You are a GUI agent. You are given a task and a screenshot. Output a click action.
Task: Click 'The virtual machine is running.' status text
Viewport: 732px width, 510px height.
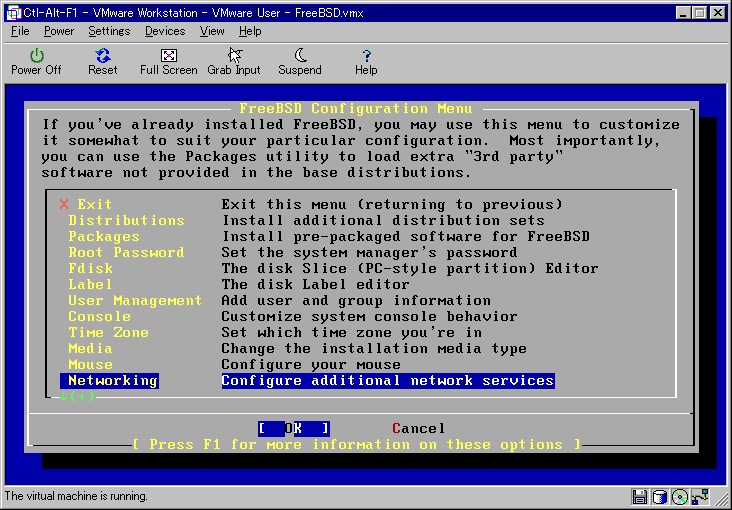click(x=76, y=496)
